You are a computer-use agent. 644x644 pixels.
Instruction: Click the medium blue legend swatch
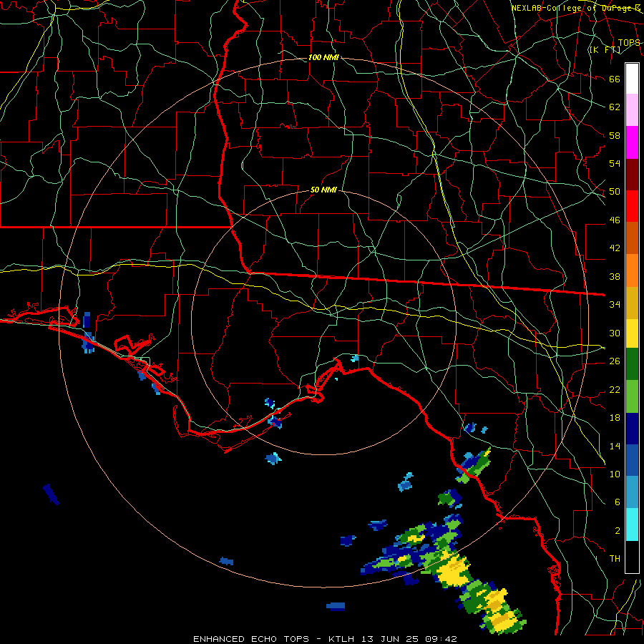(x=632, y=460)
